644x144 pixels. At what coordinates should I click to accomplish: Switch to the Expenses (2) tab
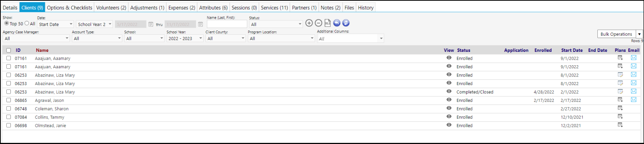pos(182,7)
